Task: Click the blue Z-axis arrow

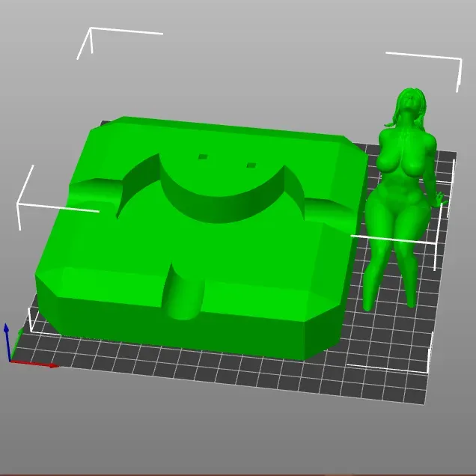Action: click(7, 337)
